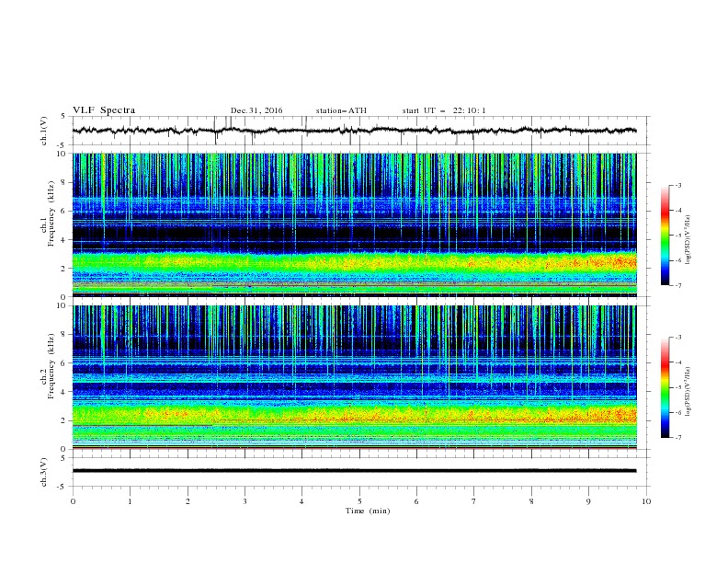Select the date text "Dec. 31, 2016"
The image size is (728, 563).
[256, 110]
